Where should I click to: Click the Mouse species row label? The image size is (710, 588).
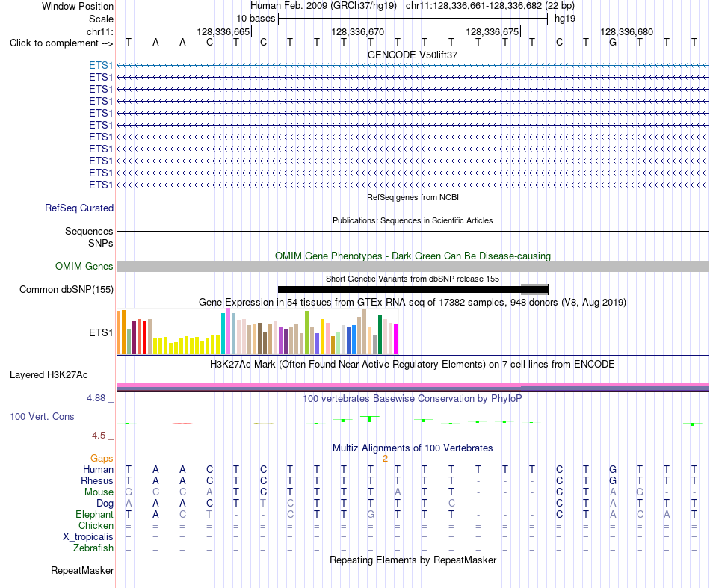click(99, 492)
